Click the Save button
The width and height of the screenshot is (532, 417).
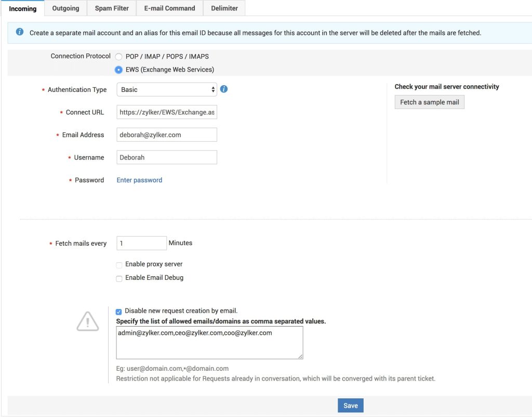click(351, 406)
